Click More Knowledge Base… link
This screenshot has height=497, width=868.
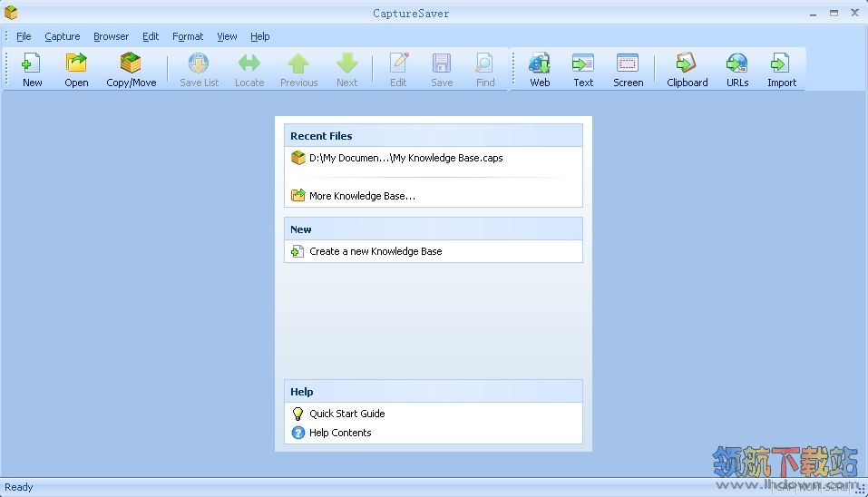(x=362, y=196)
